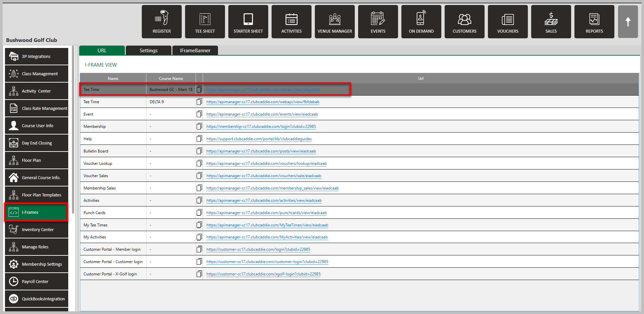The height and width of the screenshot is (314, 644).
Task: Copy the Customer Portal Customer login URL
Action: [199, 261]
